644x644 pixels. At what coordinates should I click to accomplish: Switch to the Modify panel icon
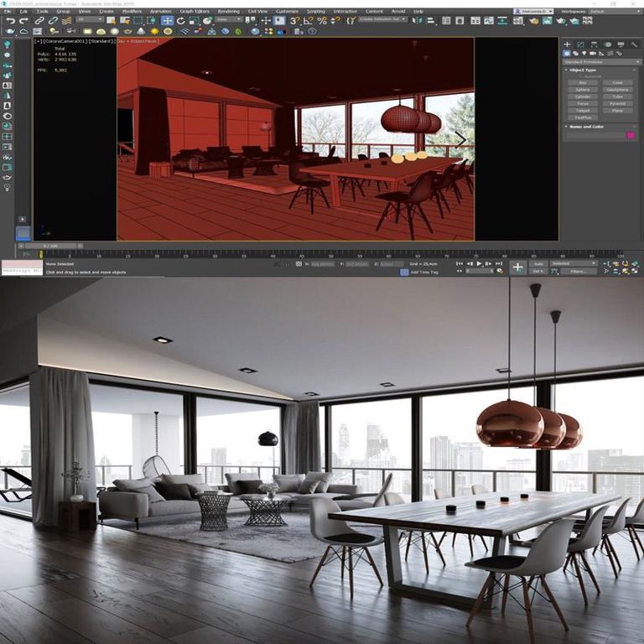click(x=580, y=44)
